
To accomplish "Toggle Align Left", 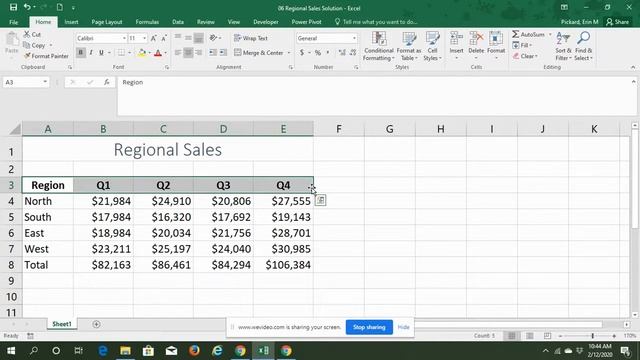I will point(178,53).
